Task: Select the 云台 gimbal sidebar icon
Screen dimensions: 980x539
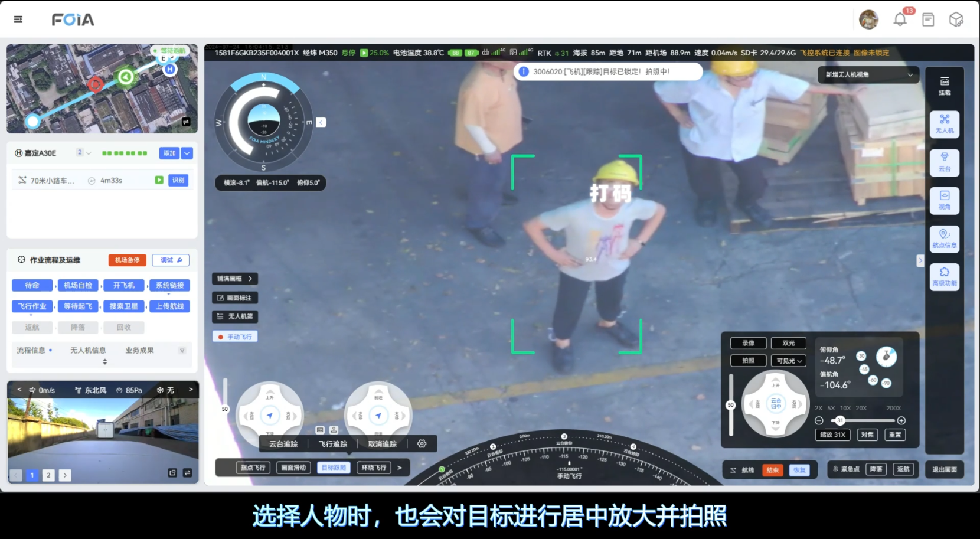Action: click(x=944, y=162)
